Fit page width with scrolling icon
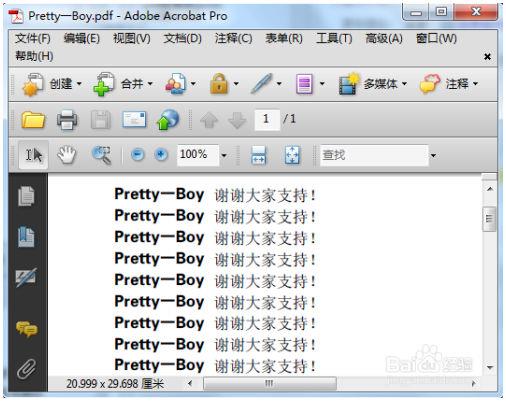 pos(258,155)
